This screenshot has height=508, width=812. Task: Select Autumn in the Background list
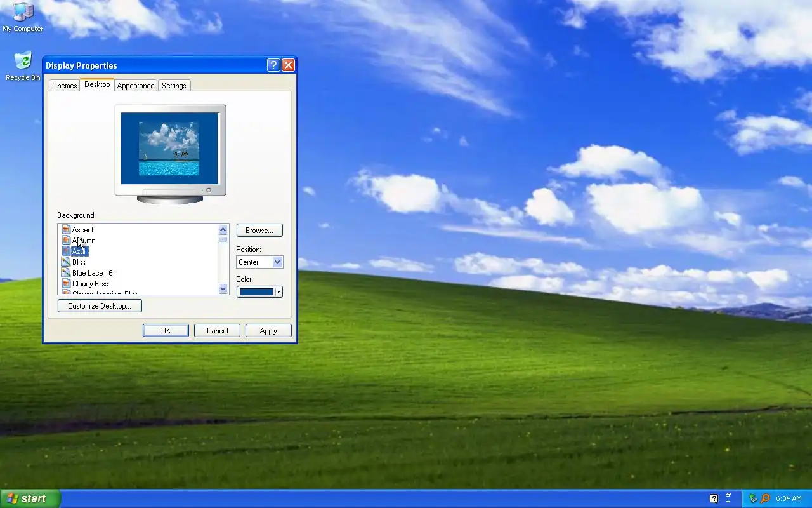[84, 241]
